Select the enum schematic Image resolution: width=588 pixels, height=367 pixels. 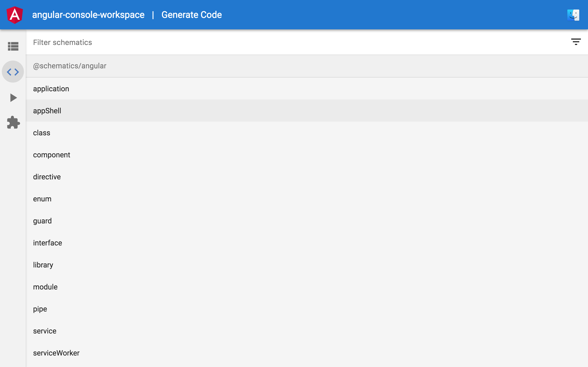pos(42,199)
